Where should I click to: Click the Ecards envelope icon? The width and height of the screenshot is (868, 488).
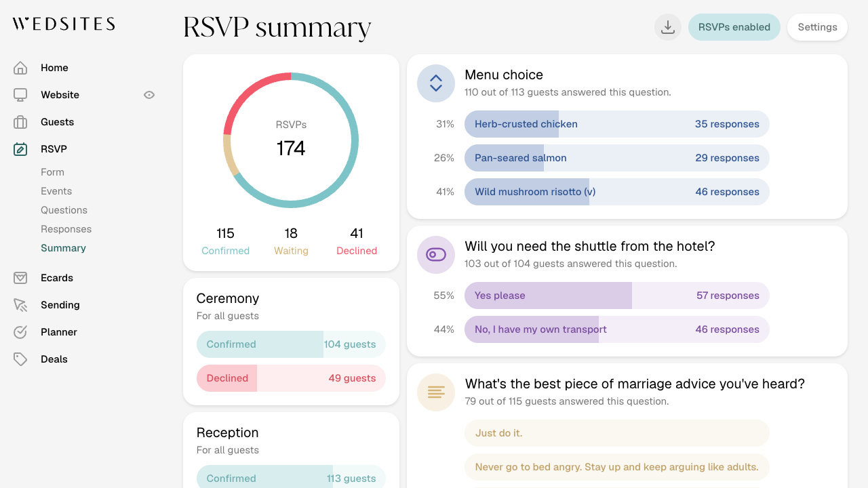click(x=20, y=278)
